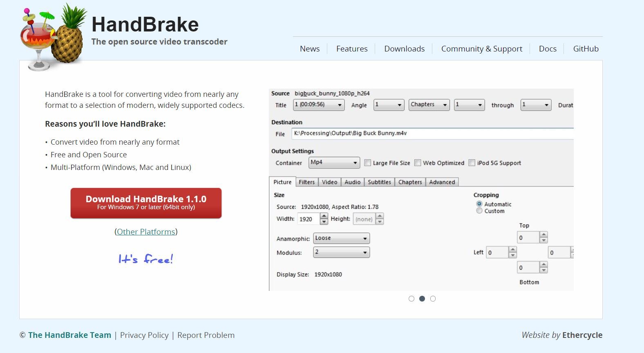This screenshot has height=353, width=644.
Task: Toggle the iPod 5G Support checkbox
Action: click(472, 163)
